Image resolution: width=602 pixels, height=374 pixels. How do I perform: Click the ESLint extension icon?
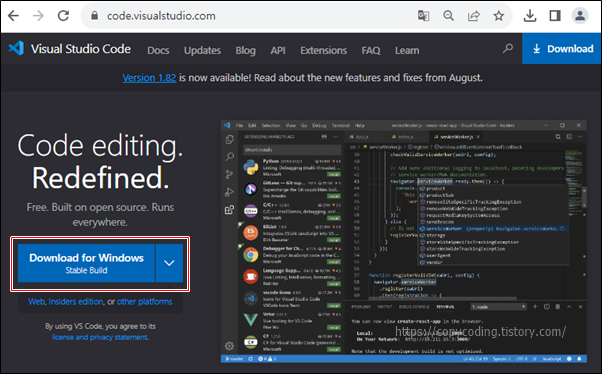[x=251, y=232]
